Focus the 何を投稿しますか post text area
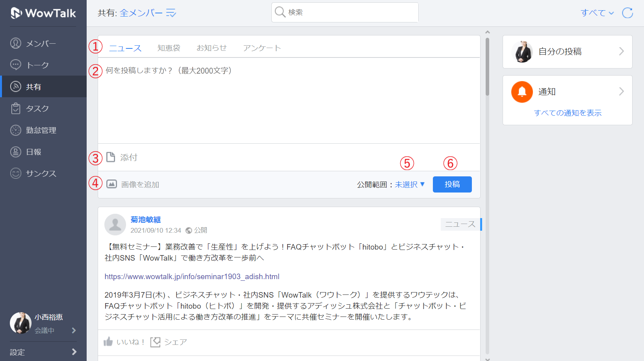The image size is (644, 361). pyautogui.click(x=289, y=101)
